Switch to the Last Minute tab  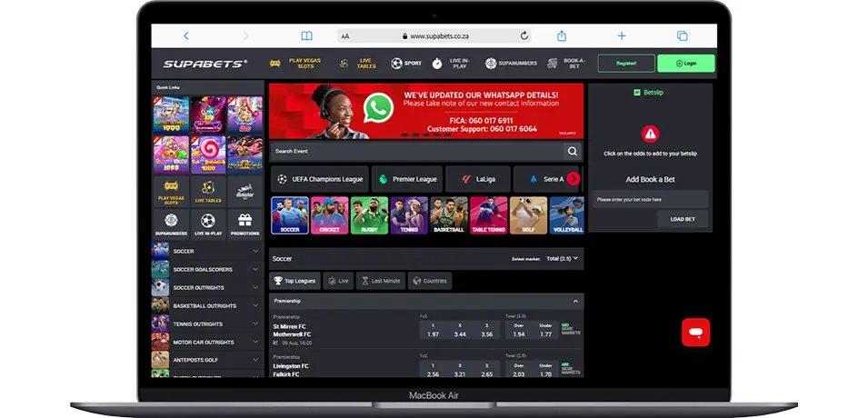point(381,282)
